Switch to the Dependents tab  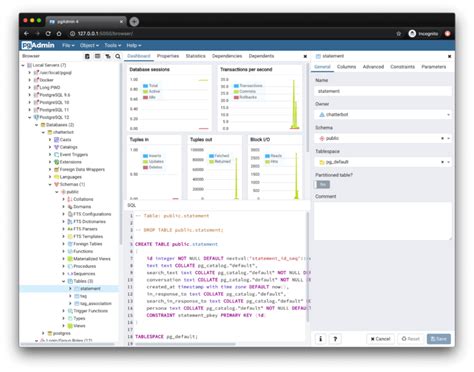[261, 56]
